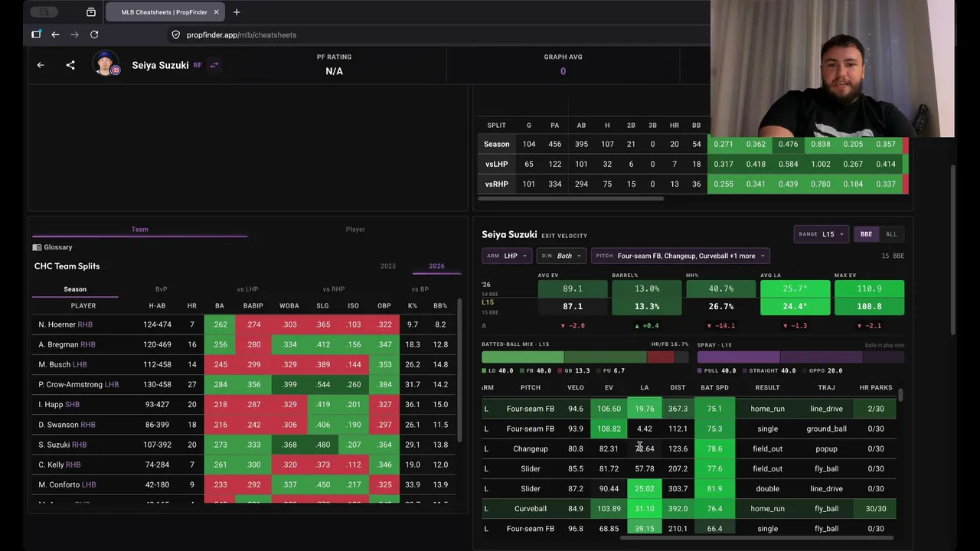Click the browser back arrow
The image size is (980, 551).
55,34
